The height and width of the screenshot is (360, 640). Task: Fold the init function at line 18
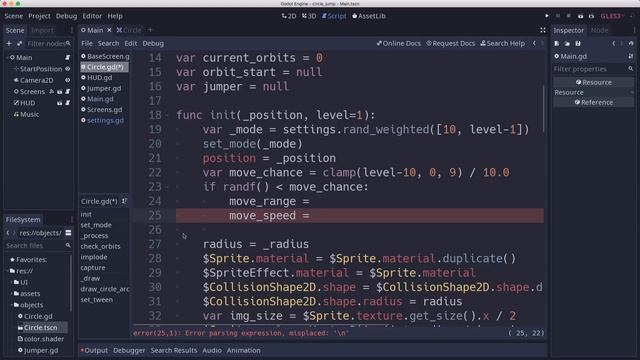pyautogui.click(x=167, y=116)
